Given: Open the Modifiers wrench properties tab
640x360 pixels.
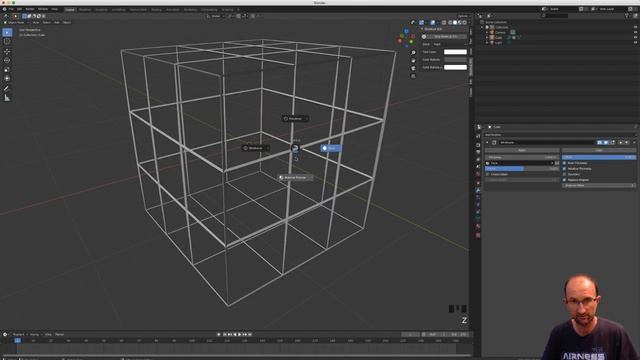Looking at the screenshot, I should 478,190.
